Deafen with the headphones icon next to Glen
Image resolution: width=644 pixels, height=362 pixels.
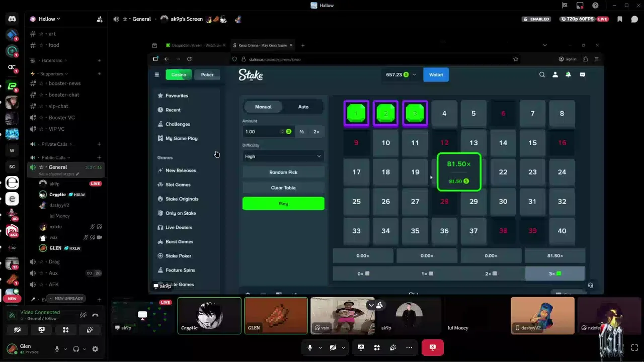click(x=76, y=349)
